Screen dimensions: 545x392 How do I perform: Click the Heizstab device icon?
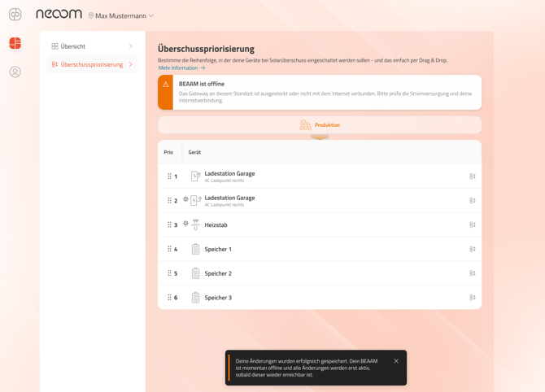click(196, 225)
